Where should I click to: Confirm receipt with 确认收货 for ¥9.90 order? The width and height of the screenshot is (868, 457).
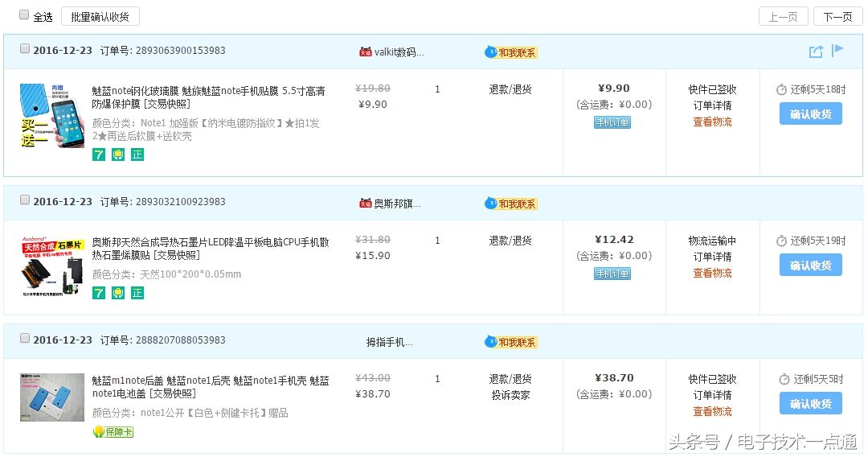tap(811, 113)
